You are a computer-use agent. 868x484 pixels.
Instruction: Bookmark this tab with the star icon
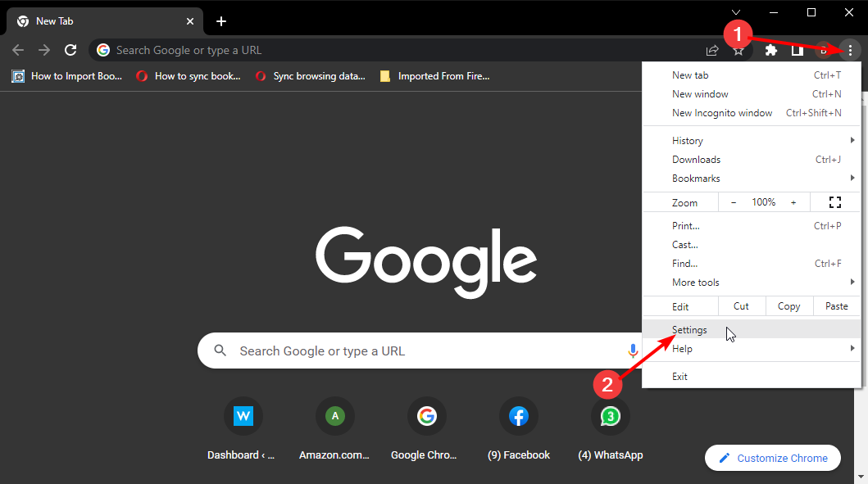738,51
